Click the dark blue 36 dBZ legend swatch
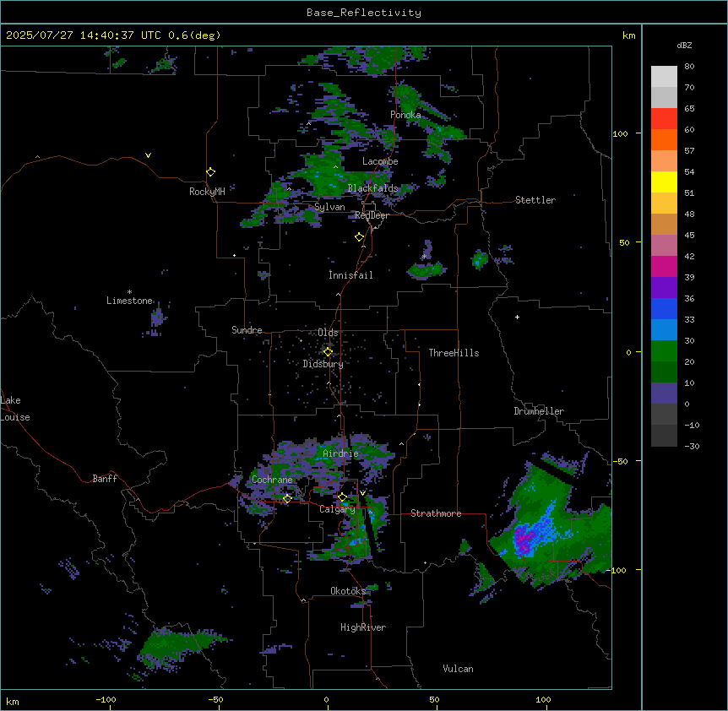Image resolution: width=728 pixels, height=711 pixels. (664, 308)
